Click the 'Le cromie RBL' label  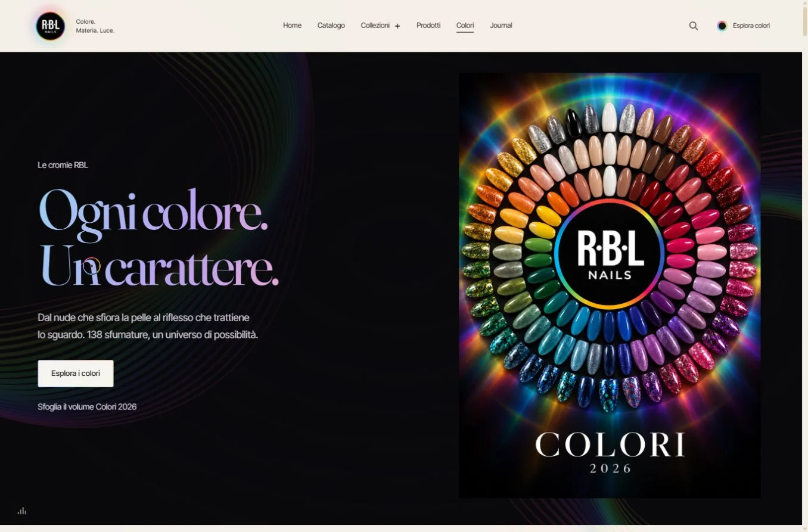tap(63, 165)
